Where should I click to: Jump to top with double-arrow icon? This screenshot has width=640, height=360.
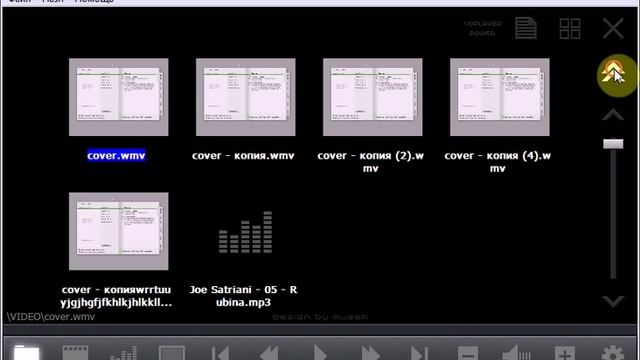click(x=613, y=72)
